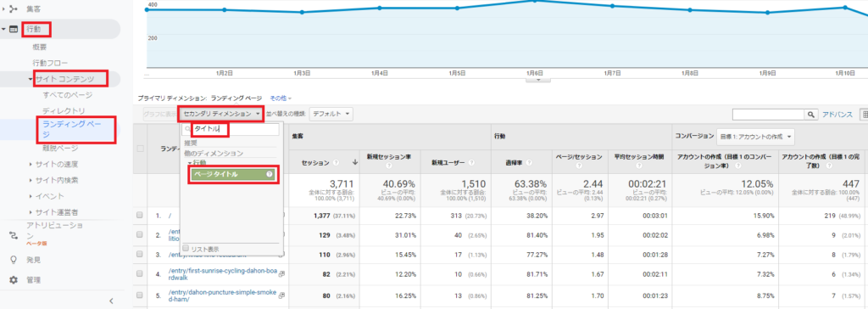Click the 1月6日 data point on the chart
Screen dimensions: 868x309
click(535, 1)
